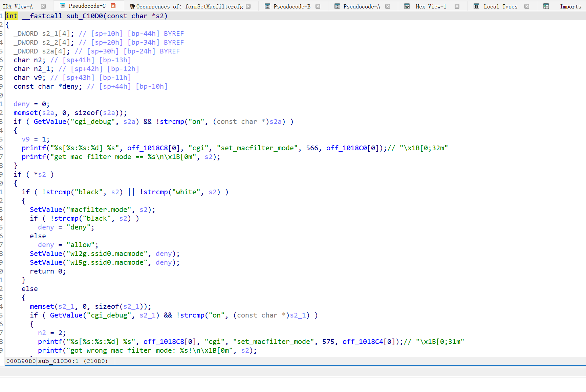Click memset in the memset(s2a, ...) call

tap(26, 113)
